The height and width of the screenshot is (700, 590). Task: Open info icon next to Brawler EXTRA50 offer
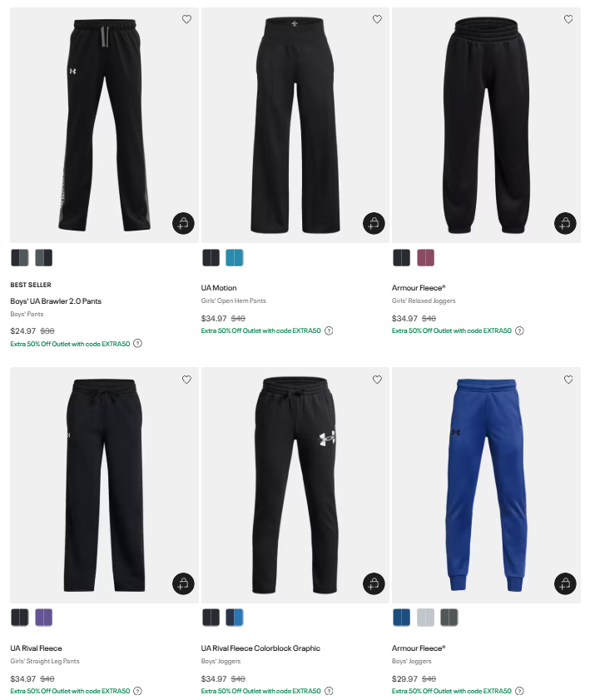tap(138, 344)
